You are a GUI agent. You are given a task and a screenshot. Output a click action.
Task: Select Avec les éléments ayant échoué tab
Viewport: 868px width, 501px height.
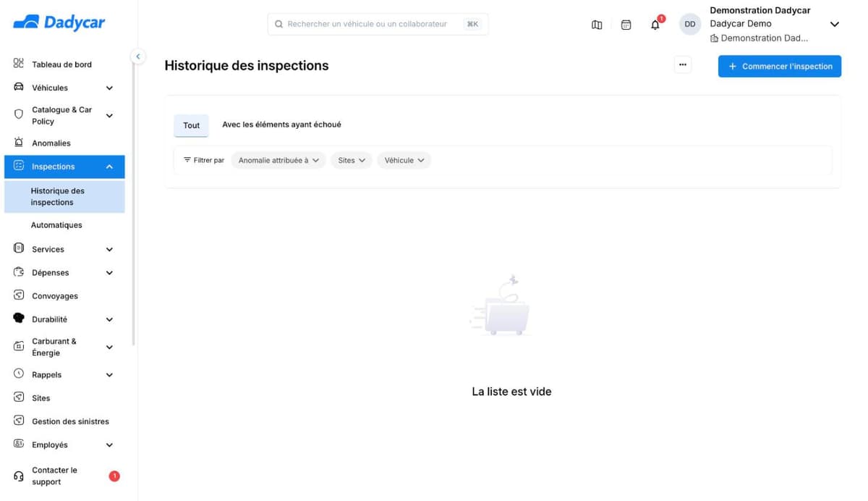281,125
